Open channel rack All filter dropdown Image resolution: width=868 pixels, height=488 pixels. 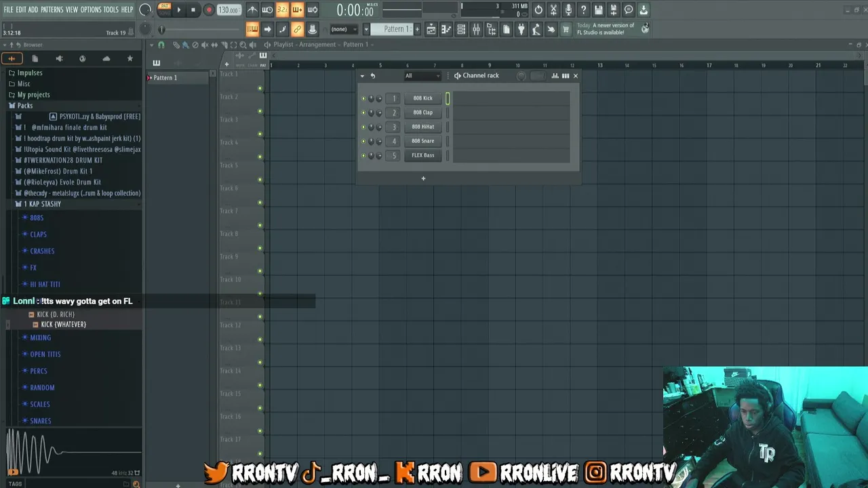click(x=422, y=76)
